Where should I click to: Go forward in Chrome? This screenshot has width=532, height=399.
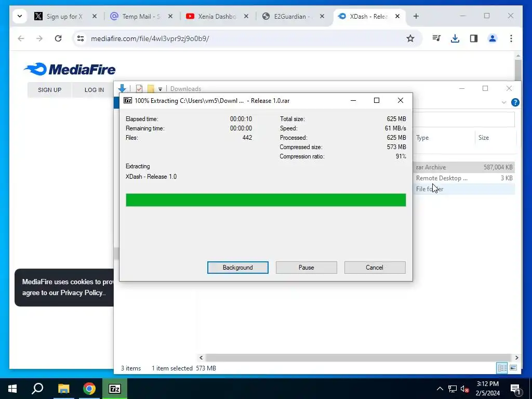(x=39, y=38)
